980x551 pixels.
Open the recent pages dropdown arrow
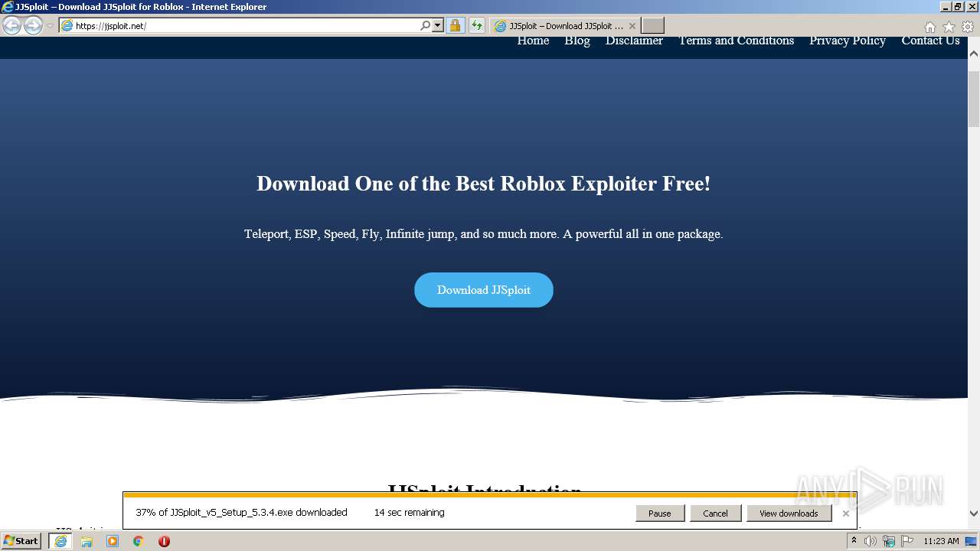pos(50,26)
